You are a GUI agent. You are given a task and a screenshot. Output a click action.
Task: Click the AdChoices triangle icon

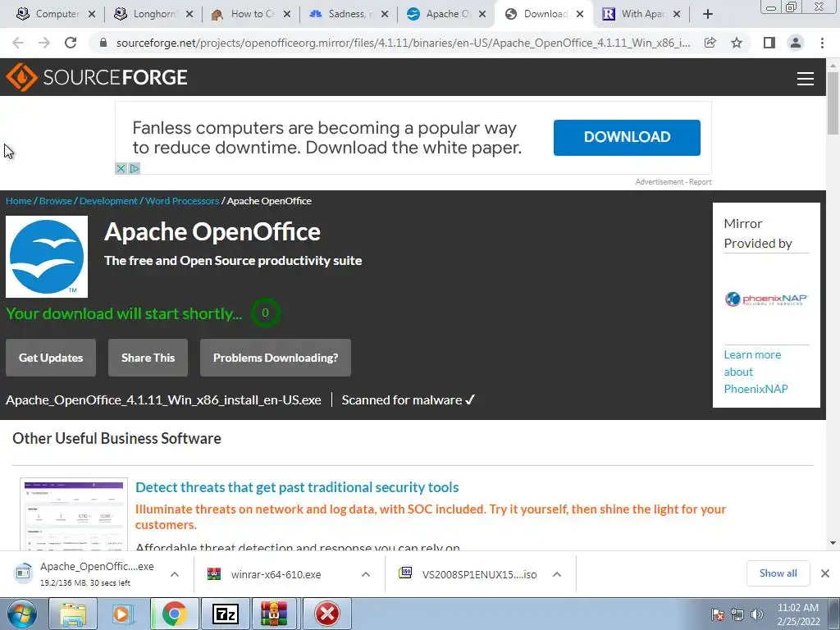tap(135, 168)
